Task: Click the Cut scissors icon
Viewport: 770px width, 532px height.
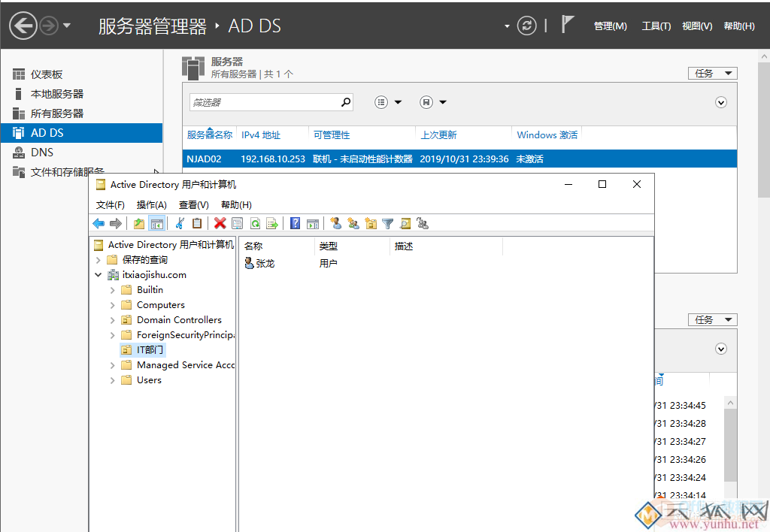Action: (180, 223)
